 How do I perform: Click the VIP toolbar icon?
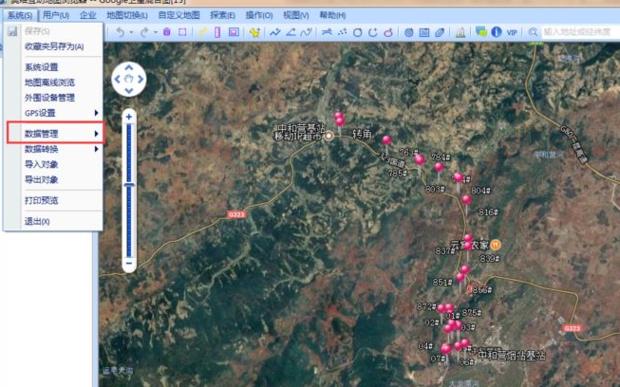coord(512,32)
